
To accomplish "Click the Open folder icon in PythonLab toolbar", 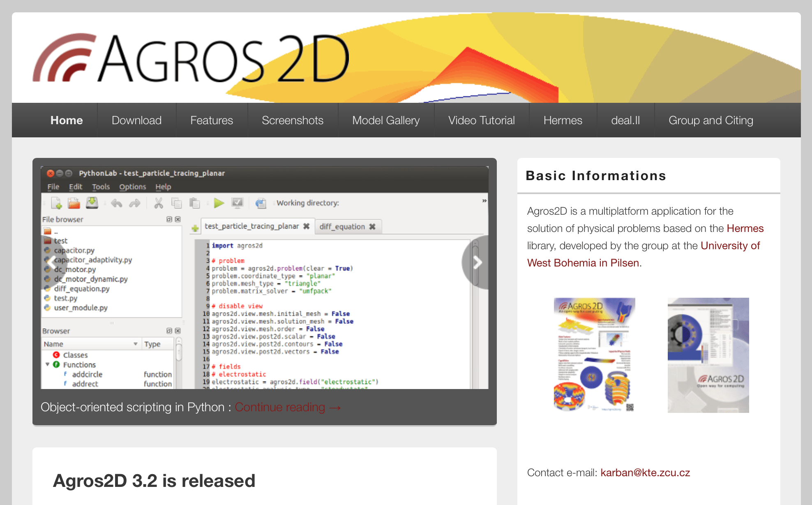I will (x=74, y=203).
